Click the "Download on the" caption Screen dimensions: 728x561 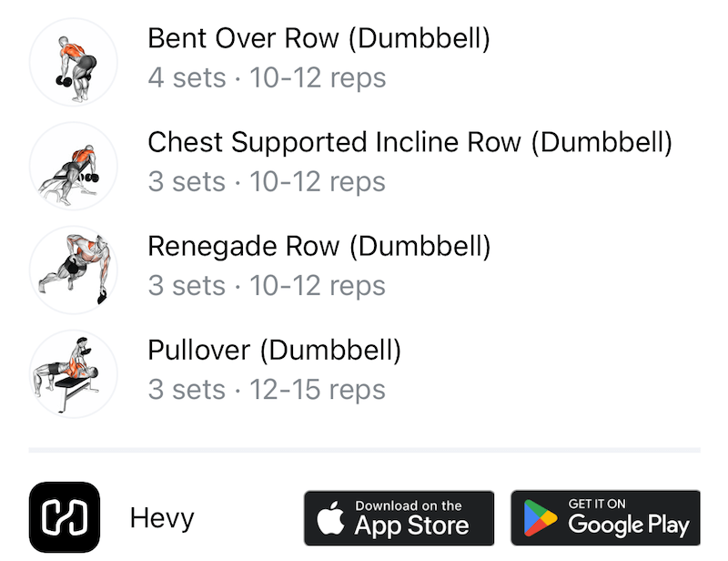(x=409, y=505)
